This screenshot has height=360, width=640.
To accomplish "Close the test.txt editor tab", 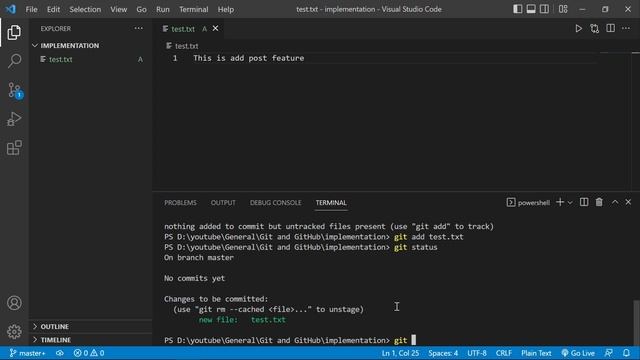I will [x=216, y=29].
